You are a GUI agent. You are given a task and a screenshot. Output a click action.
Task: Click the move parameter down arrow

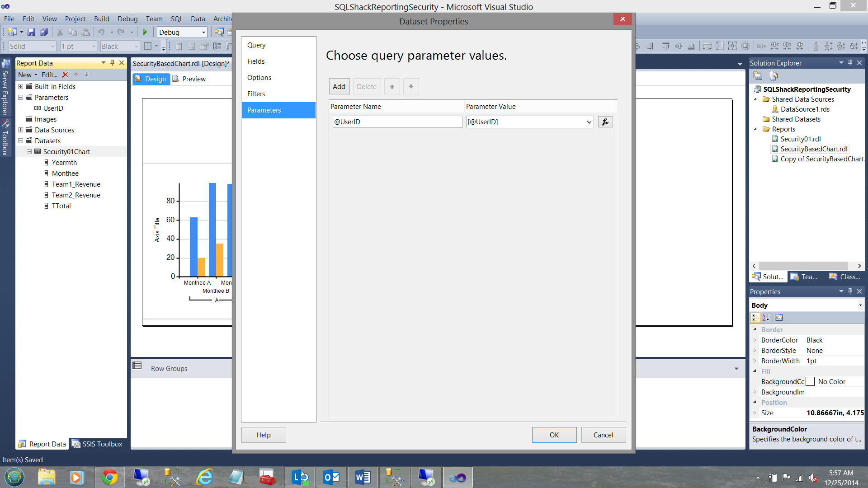[411, 87]
